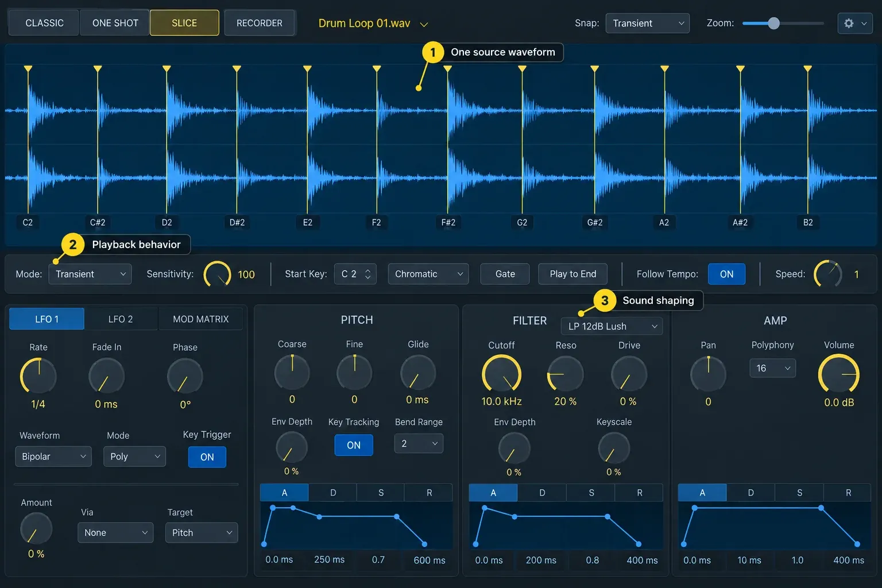Select the slice marker above B2
This screenshot has width=882, height=588.
point(808,69)
